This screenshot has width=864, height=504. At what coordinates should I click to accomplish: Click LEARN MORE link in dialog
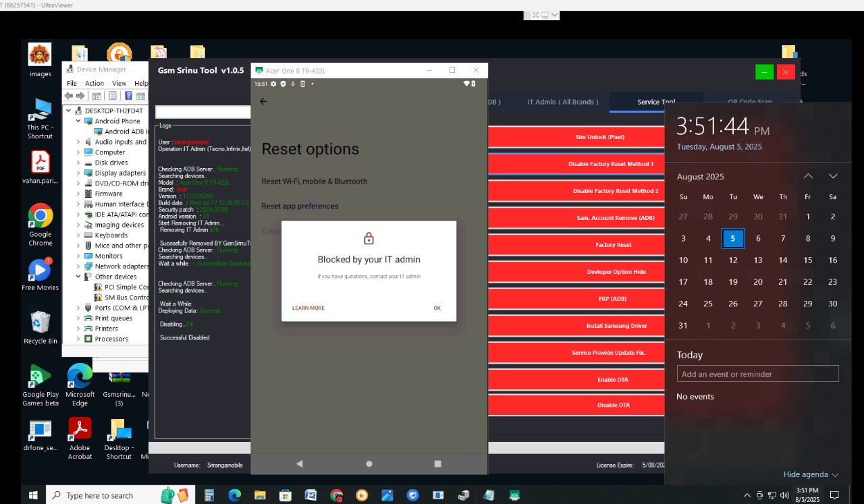[308, 308]
